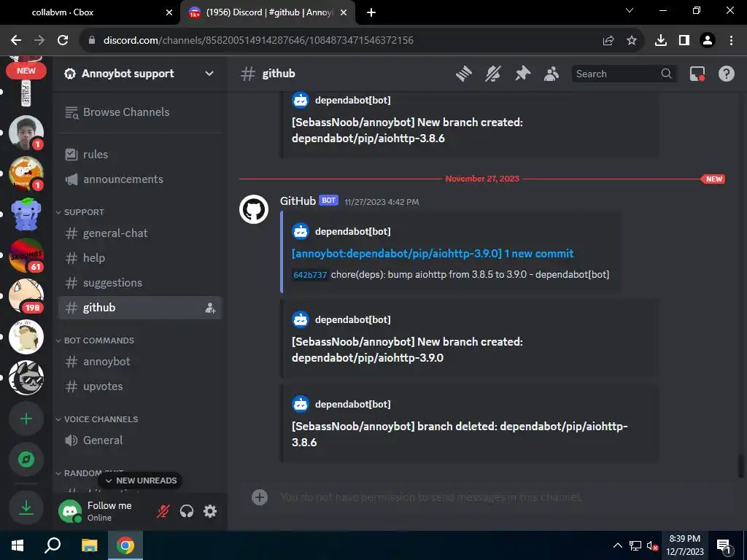Viewport: 747px width, 560px height.
Task: Select the github channel in sidebar
Action: click(140, 308)
